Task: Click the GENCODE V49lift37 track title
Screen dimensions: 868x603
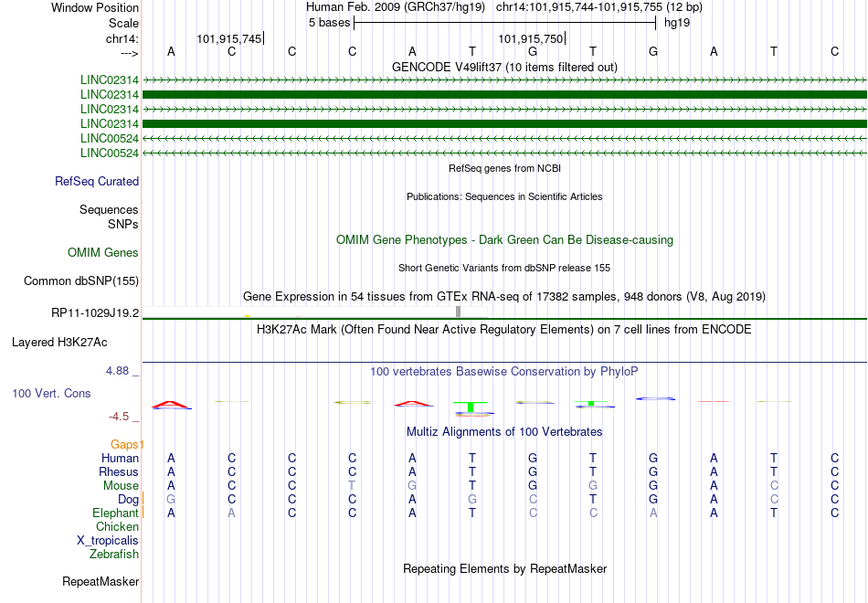Action: point(504,67)
